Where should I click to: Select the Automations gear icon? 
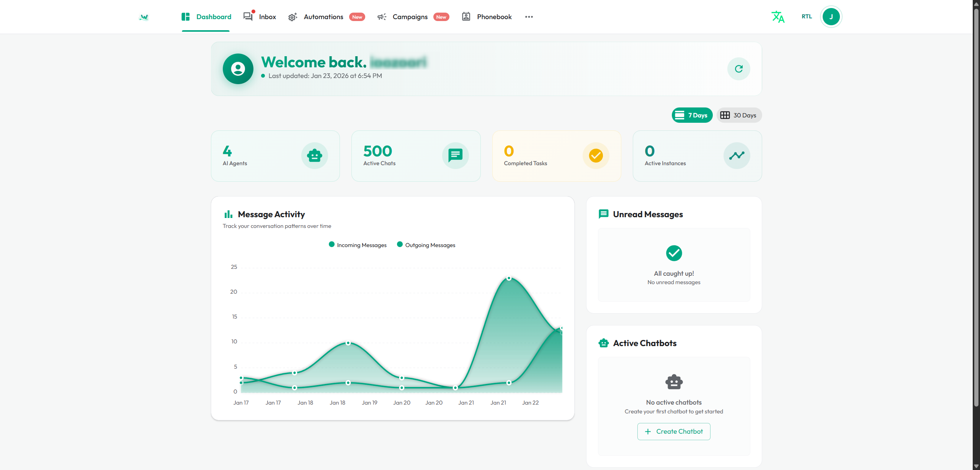(292, 17)
